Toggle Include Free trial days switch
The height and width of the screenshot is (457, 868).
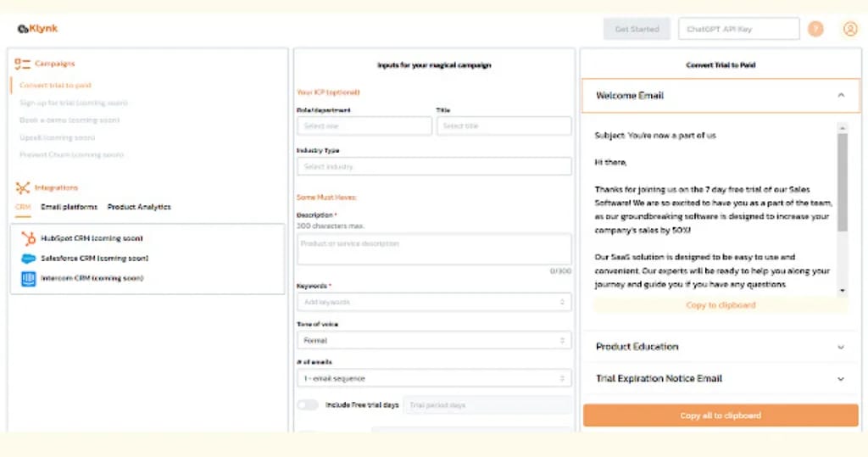pyautogui.click(x=308, y=405)
